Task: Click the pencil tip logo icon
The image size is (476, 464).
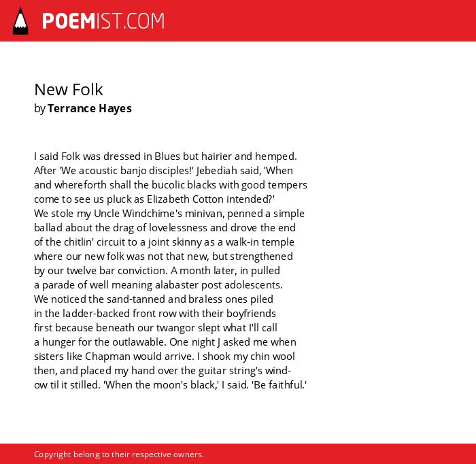Action: [20, 21]
